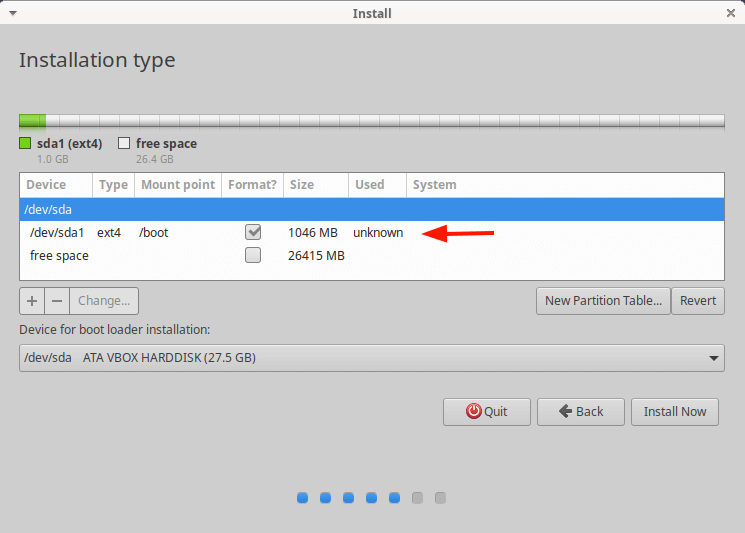Click the white free space legend swatch

pyautogui.click(x=124, y=143)
